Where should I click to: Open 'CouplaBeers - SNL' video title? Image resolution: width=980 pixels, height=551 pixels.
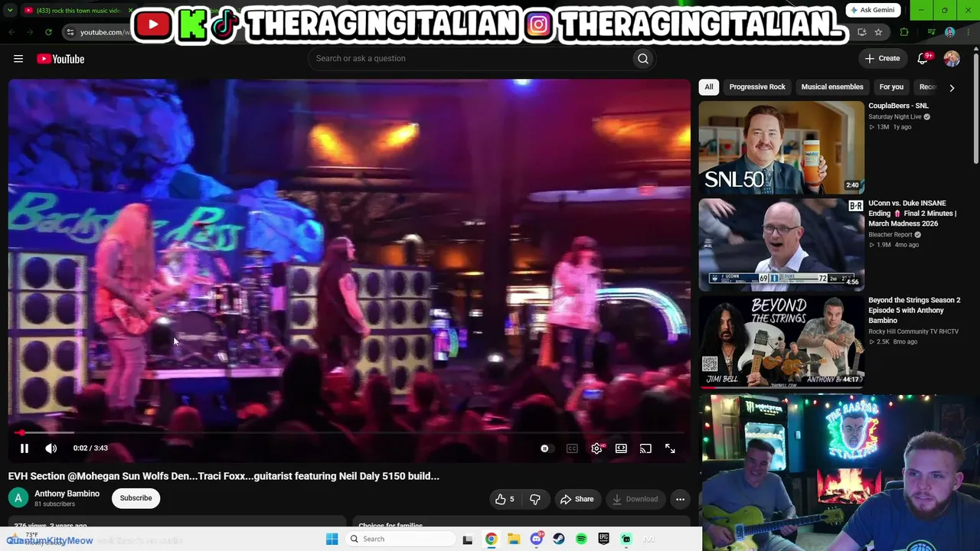[x=898, y=106]
